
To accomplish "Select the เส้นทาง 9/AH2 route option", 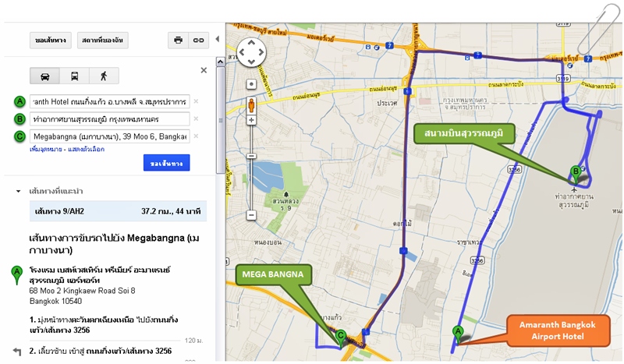I will (x=119, y=211).
